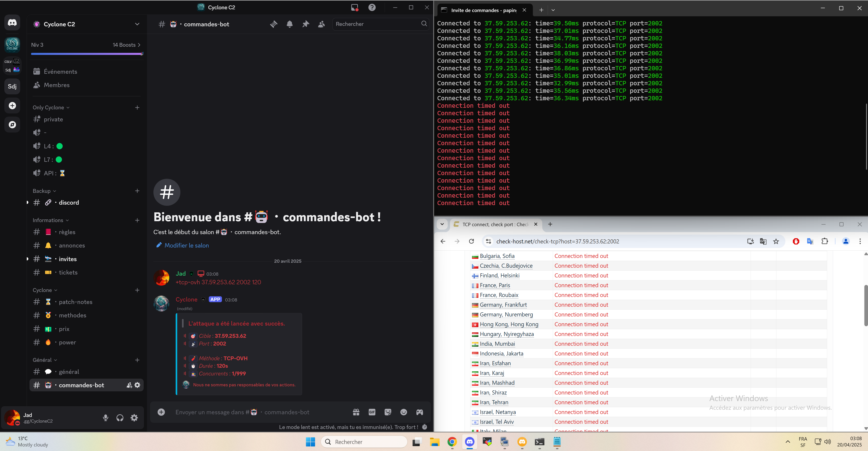The height and width of the screenshot is (451, 868).
Task: Mute the microphone in user panel
Action: 106,418
